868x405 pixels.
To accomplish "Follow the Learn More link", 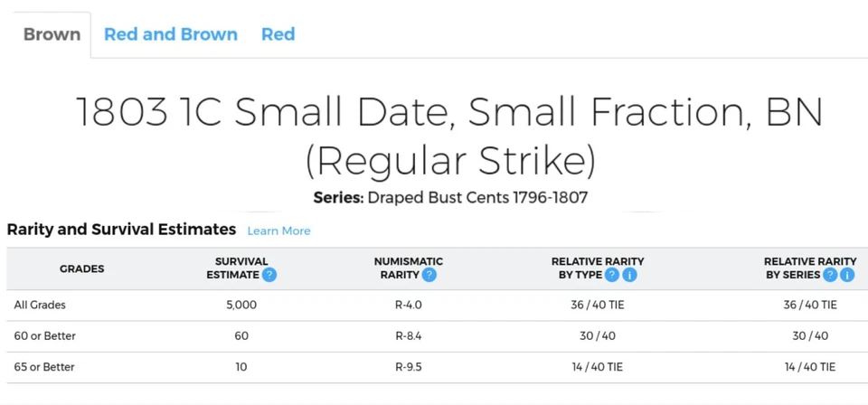I will (278, 231).
